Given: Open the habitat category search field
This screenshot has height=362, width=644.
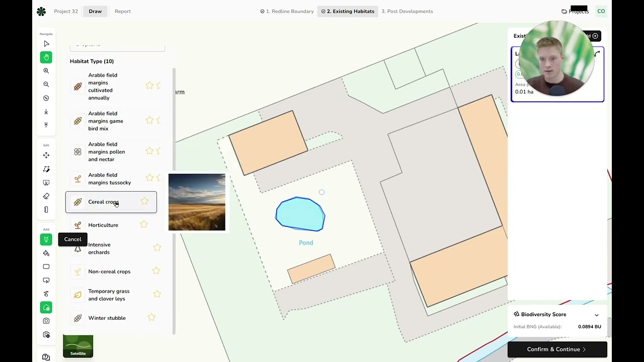Looking at the screenshot, I should click(117, 46).
